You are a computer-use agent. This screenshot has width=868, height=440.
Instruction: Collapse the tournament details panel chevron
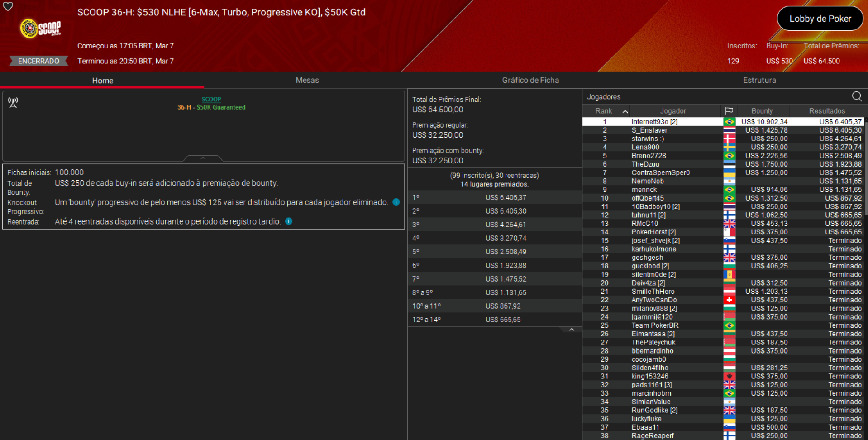click(x=203, y=158)
